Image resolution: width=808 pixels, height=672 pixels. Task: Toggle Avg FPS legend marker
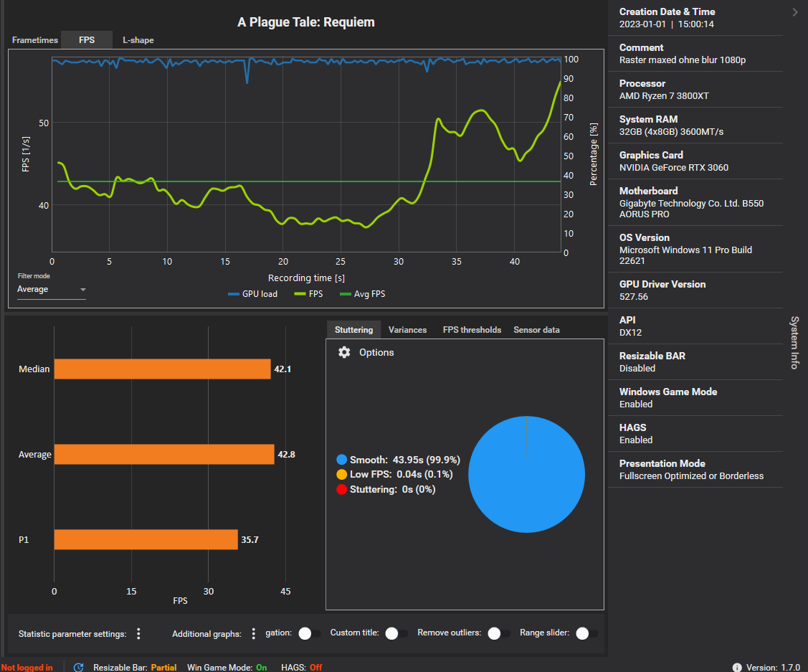pos(346,294)
